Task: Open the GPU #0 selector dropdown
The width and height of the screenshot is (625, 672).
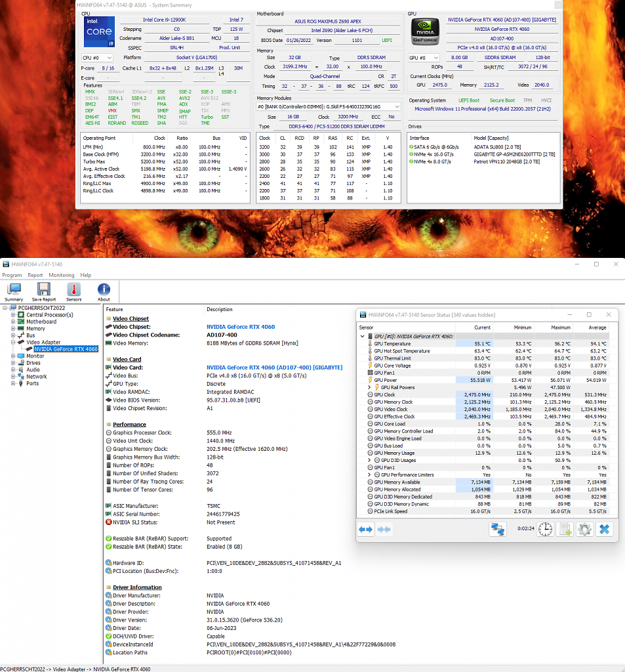Action: pos(424,58)
